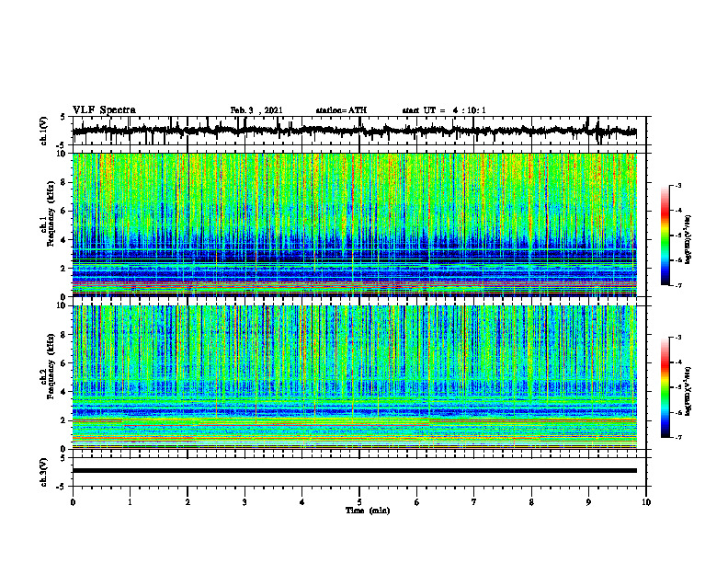728x563 pixels.
Task: Click the "VLF Spectra" plot title
Action: [104, 110]
